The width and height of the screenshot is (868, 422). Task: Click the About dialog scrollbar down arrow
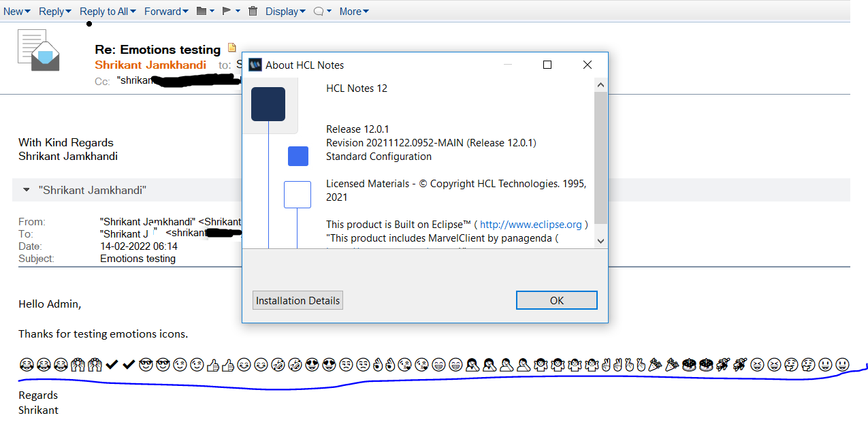tap(600, 240)
